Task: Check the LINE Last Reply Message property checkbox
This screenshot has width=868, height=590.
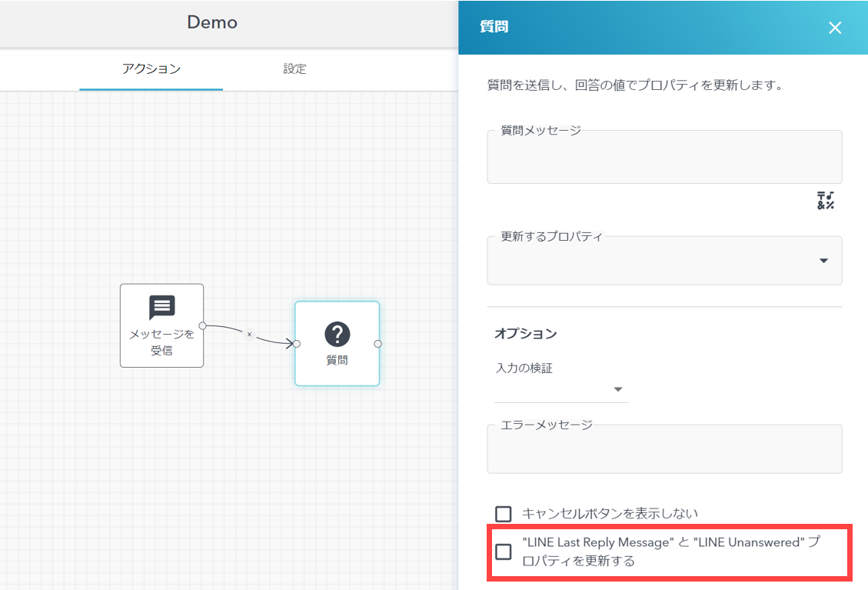Action: coord(504,552)
